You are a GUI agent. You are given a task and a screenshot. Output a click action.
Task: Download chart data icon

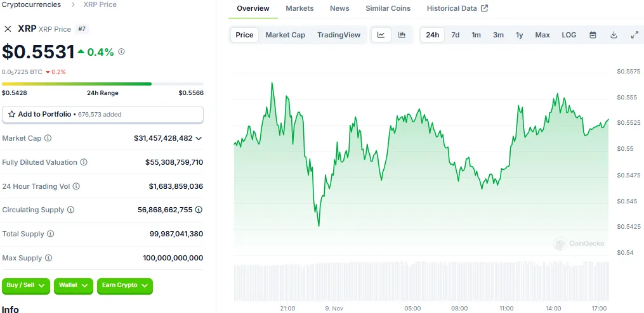[614, 35]
